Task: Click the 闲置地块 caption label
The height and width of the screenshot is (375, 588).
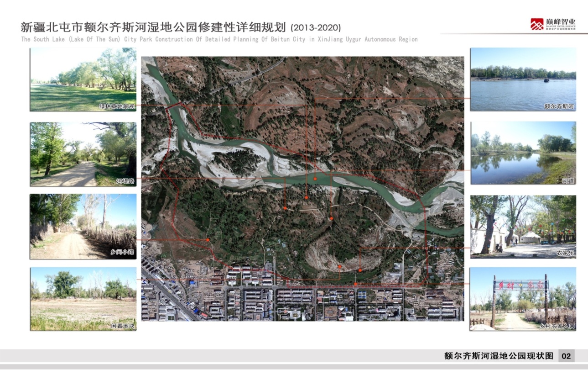Action: tap(123, 326)
